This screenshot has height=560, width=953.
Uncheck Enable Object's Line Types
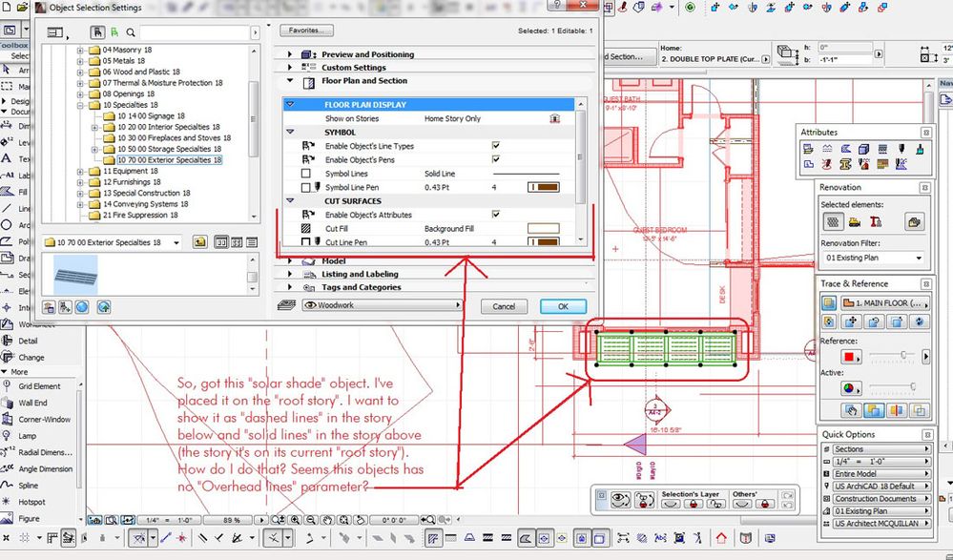tap(495, 146)
